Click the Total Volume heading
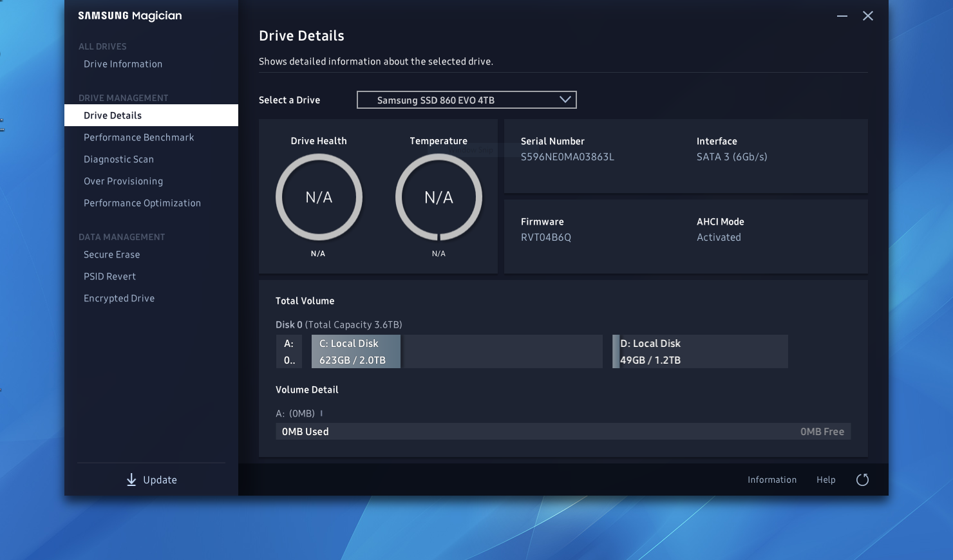 (305, 301)
